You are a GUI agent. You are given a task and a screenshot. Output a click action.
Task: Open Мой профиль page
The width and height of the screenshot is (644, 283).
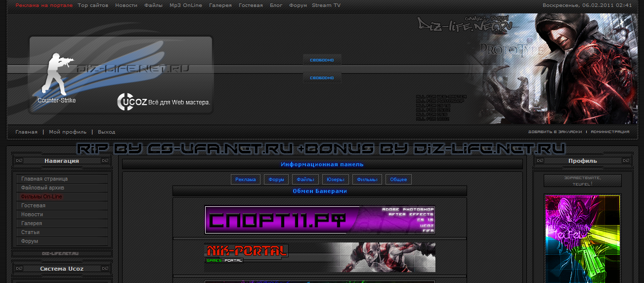coord(68,132)
